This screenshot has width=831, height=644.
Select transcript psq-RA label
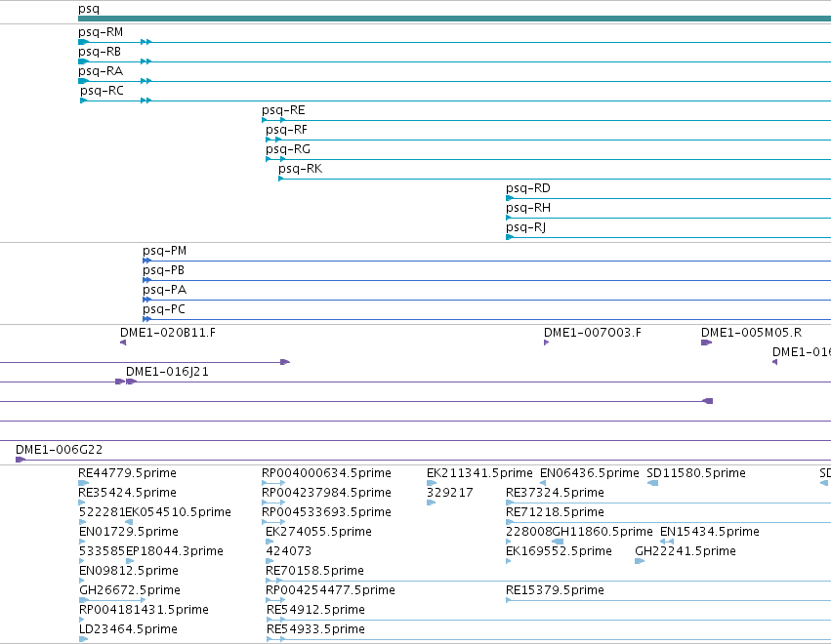coord(101,71)
